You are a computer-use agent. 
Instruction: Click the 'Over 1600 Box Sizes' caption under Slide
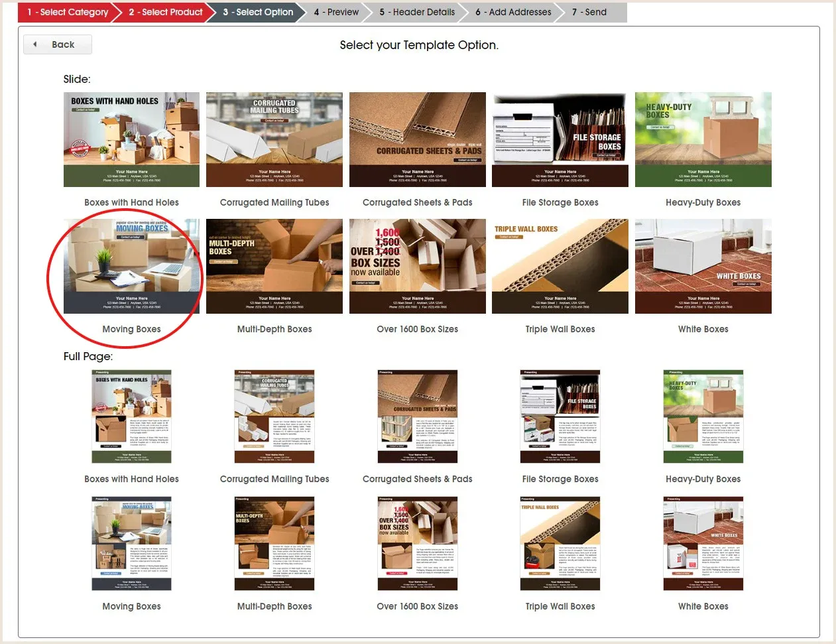click(x=418, y=329)
